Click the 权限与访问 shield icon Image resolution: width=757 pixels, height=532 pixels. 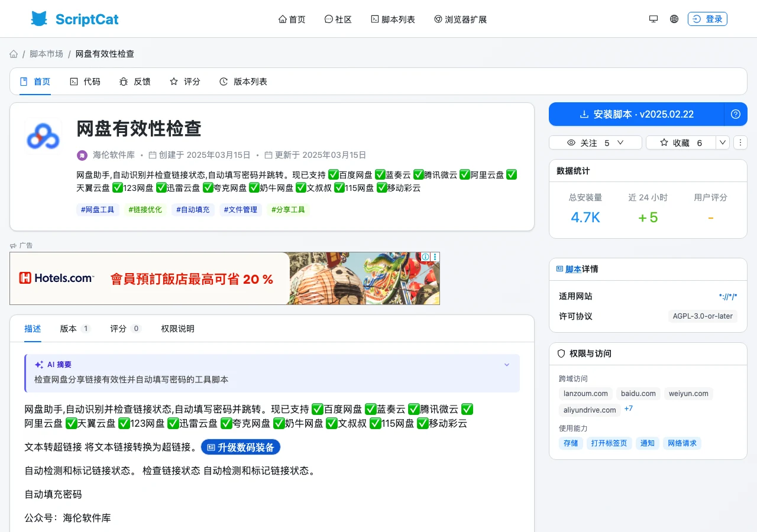tap(562, 353)
